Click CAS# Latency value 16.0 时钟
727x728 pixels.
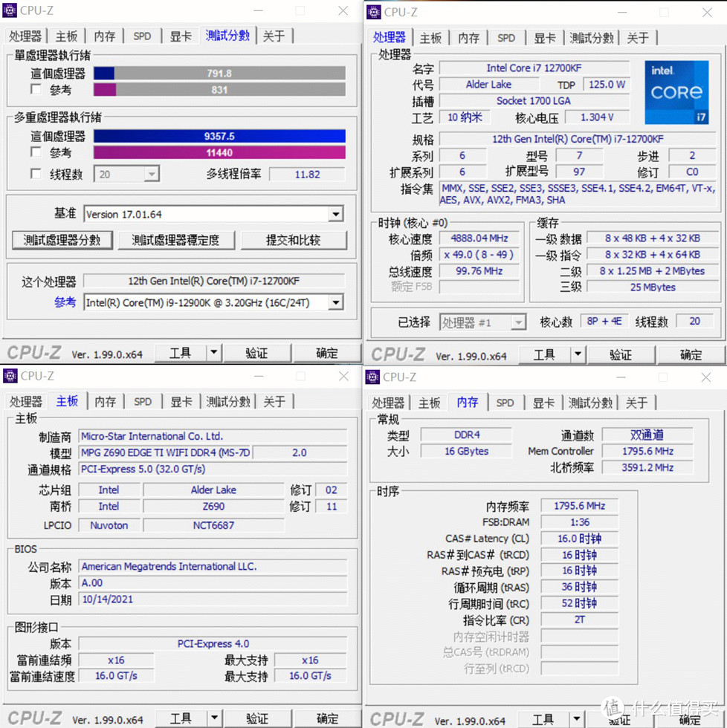click(x=579, y=538)
